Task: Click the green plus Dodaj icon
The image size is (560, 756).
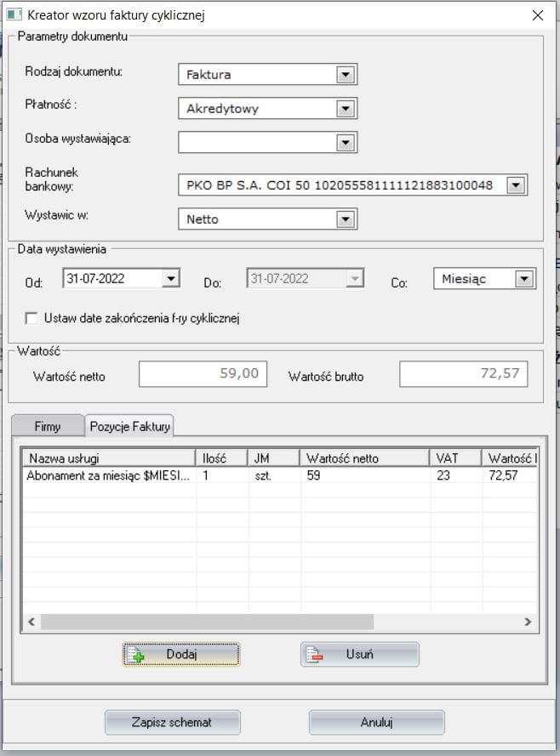Action: 138,655
